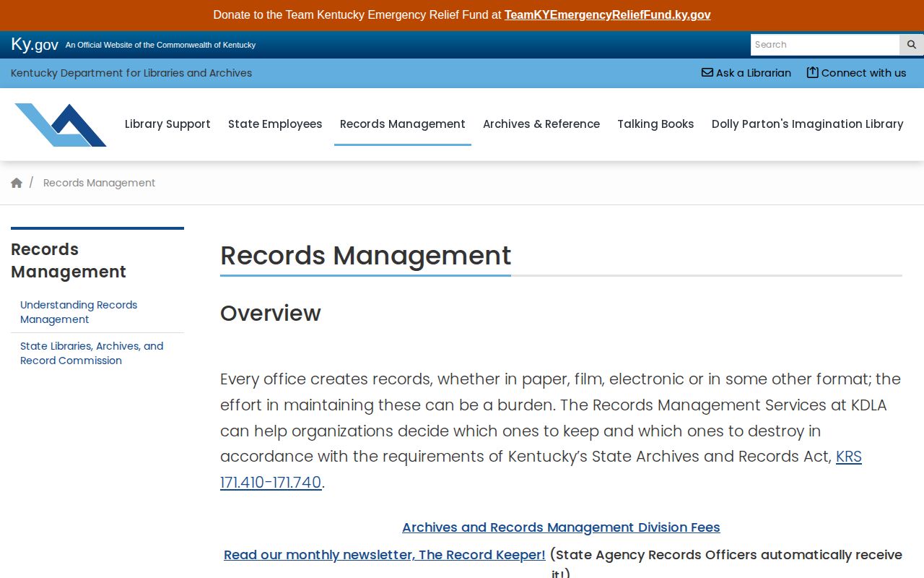Go to the home breadcrumb icon
924x578 pixels.
17,183
